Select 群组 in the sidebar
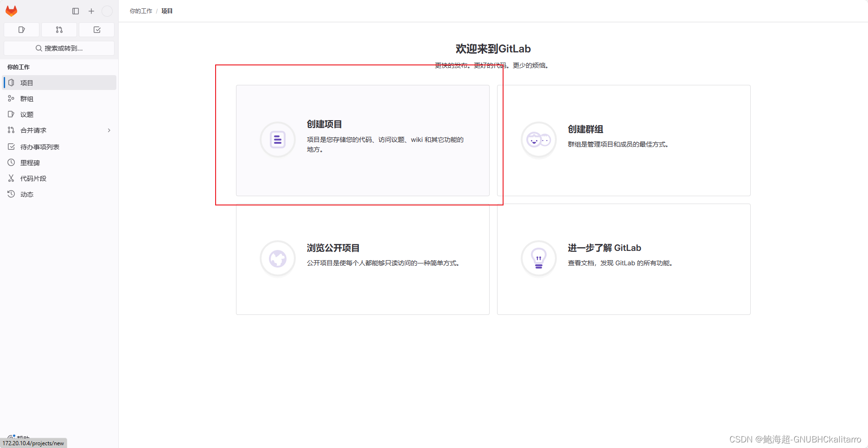868x448 pixels. [x=59, y=98]
